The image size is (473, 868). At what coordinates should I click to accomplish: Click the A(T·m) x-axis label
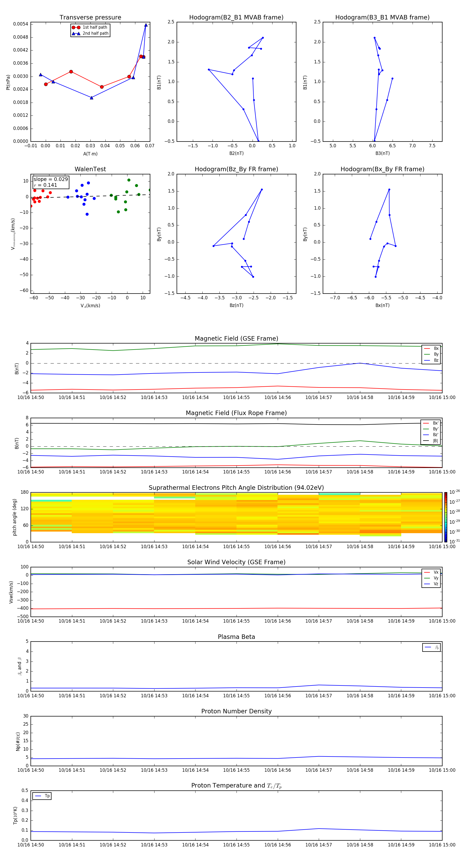point(90,154)
